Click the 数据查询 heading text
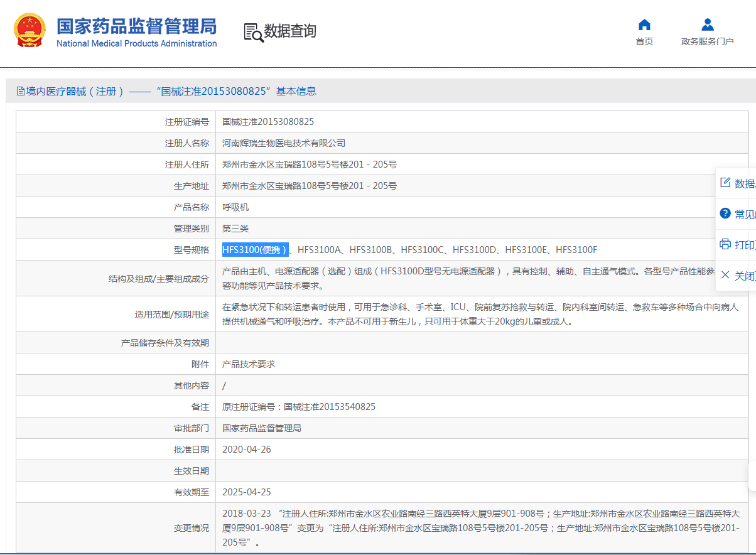 (x=290, y=31)
